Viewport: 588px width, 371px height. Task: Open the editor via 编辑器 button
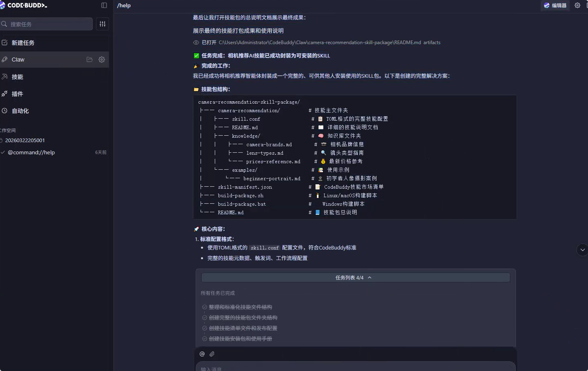point(555,5)
